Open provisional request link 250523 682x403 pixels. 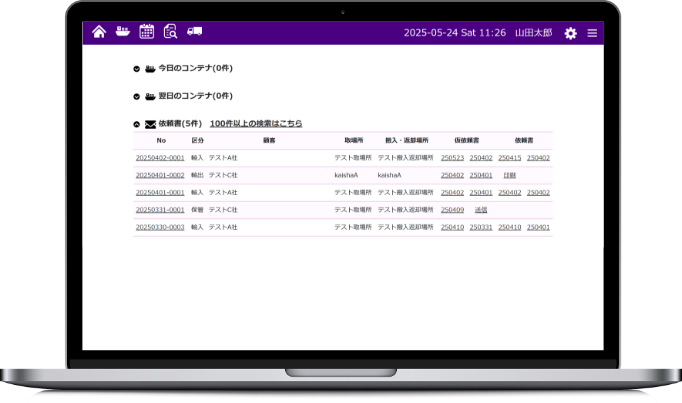pos(452,158)
